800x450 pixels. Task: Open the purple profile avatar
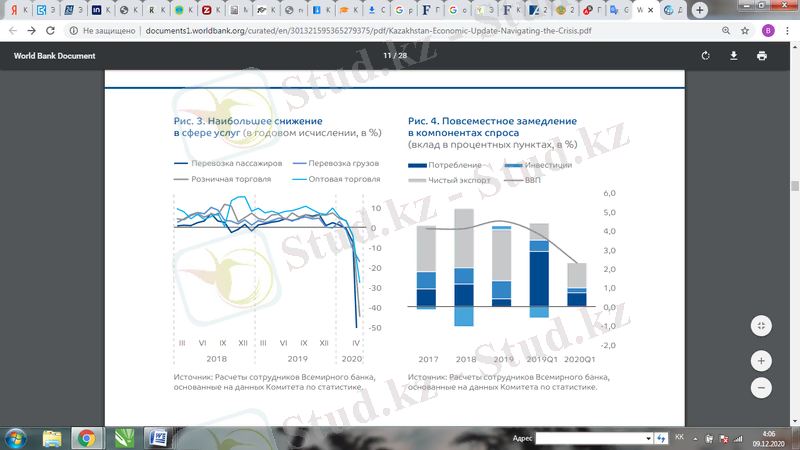[x=768, y=31]
